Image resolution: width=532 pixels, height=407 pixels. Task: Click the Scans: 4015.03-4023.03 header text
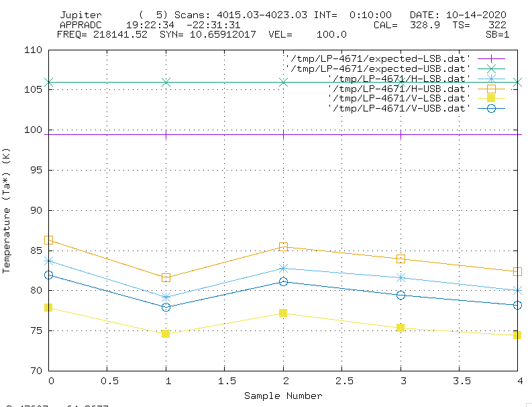[241, 15]
